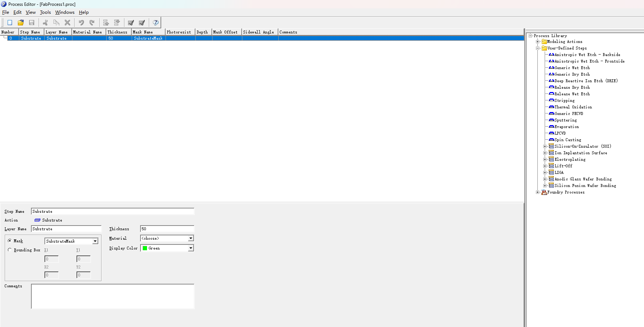Expand the Modeling Actions folder
This screenshot has width=644, height=327.
(x=538, y=41)
